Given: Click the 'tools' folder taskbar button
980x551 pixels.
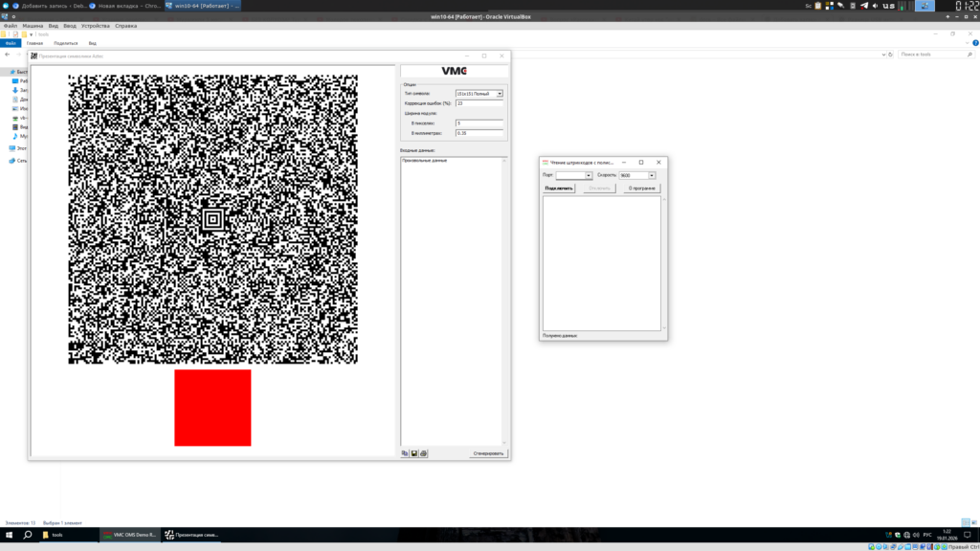Looking at the screenshot, I should 67,535.
